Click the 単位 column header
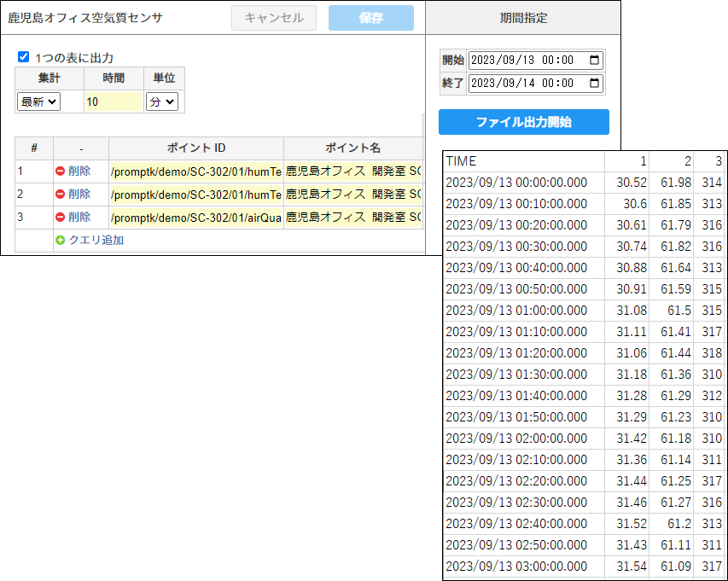The width and height of the screenshot is (728, 581). (x=165, y=78)
